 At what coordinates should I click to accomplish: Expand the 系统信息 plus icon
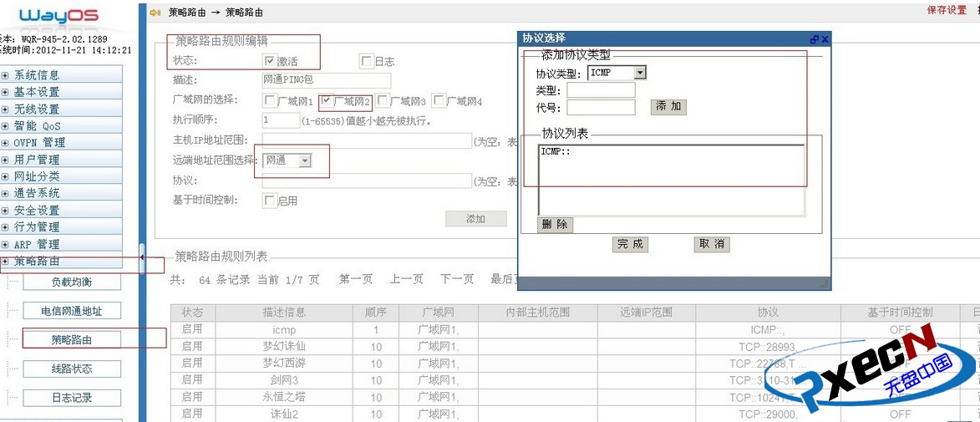coord(5,75)
